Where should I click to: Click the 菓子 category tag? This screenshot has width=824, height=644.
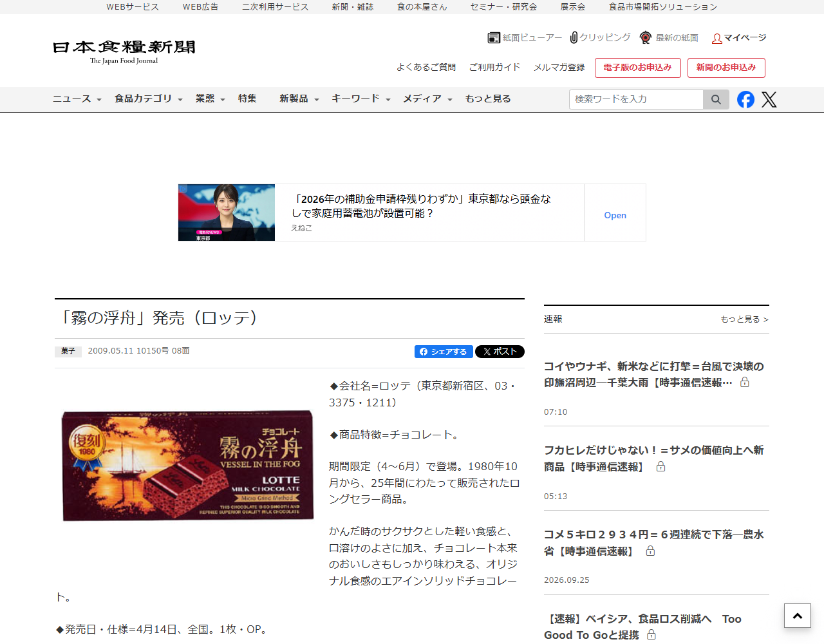(68, 352)
